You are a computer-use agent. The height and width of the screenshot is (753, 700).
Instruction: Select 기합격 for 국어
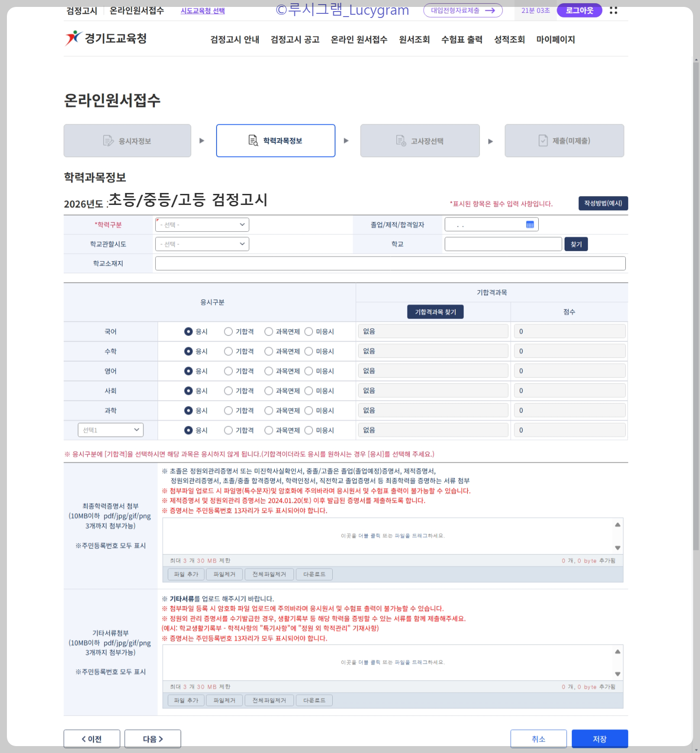click(228, 332)
